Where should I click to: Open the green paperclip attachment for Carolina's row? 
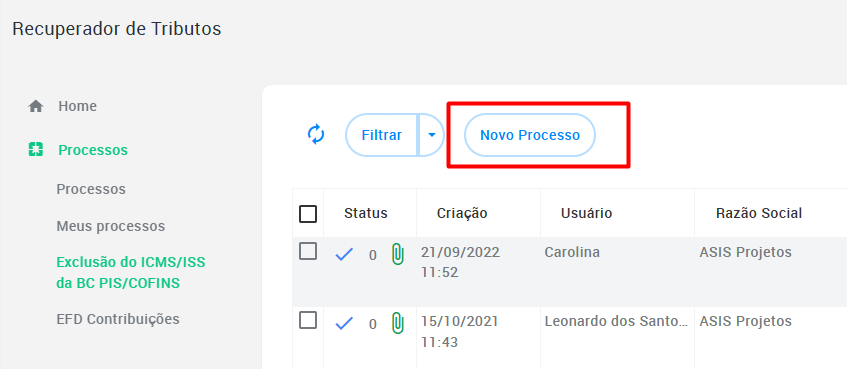pos(398,254)
